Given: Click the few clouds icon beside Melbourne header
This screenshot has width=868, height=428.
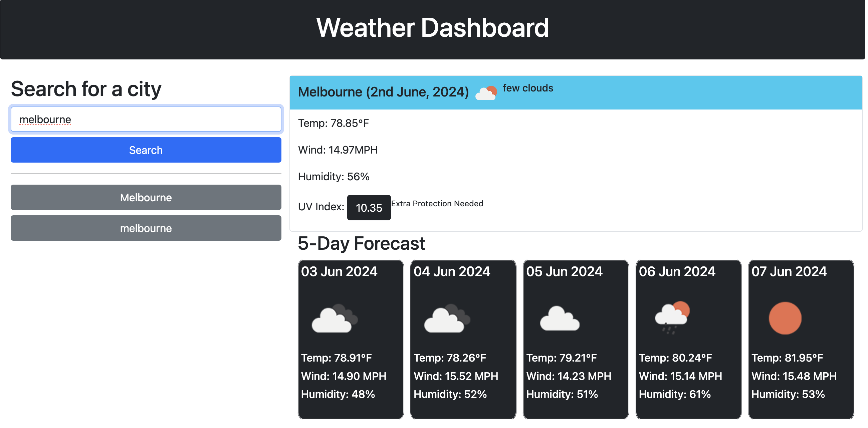Looking at the screenshot, I should point(485,92).
